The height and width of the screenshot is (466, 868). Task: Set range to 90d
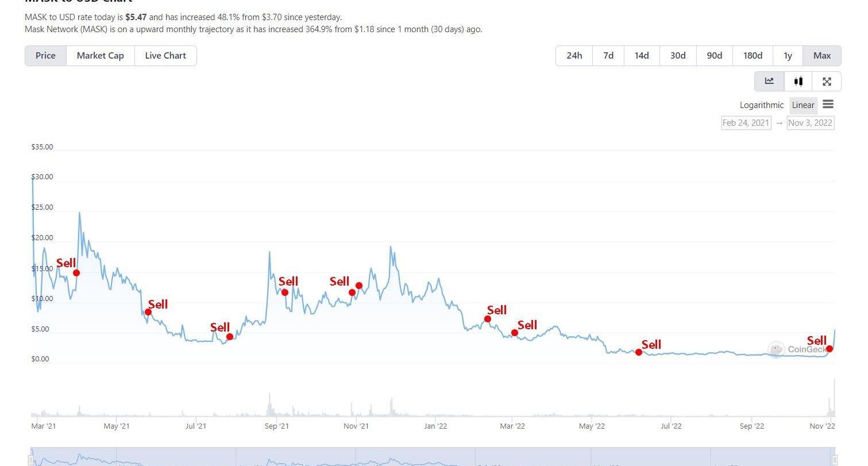coord(714,56)
